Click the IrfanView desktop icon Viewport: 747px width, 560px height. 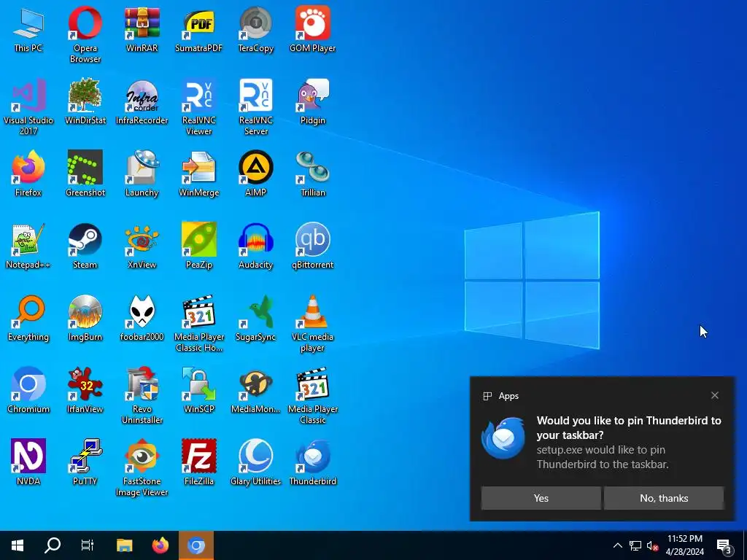point(85,391)
